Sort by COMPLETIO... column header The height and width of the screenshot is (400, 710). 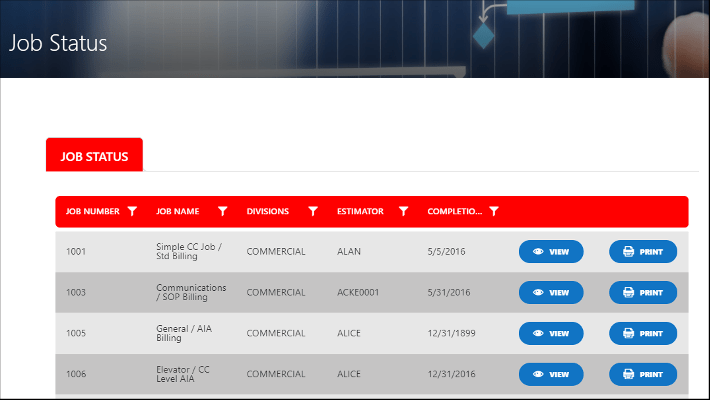pyautogui.click(x=455, y=212)
